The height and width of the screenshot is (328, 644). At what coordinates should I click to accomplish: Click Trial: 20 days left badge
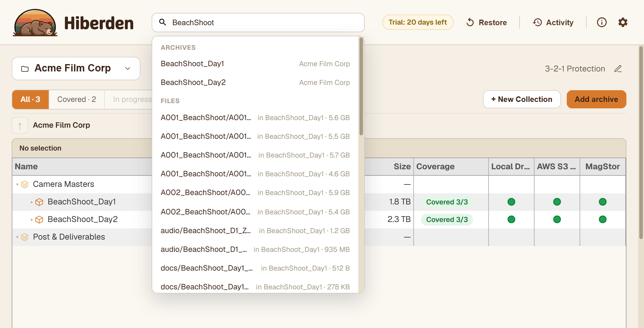point(418,22)
